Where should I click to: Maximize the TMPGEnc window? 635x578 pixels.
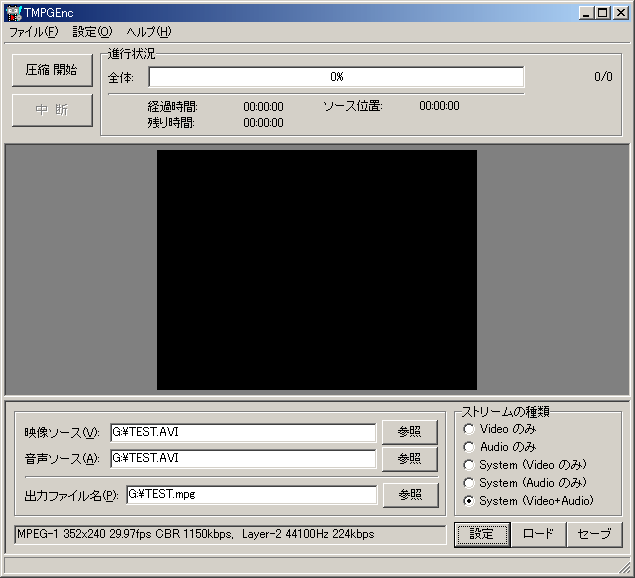[603, 13]
